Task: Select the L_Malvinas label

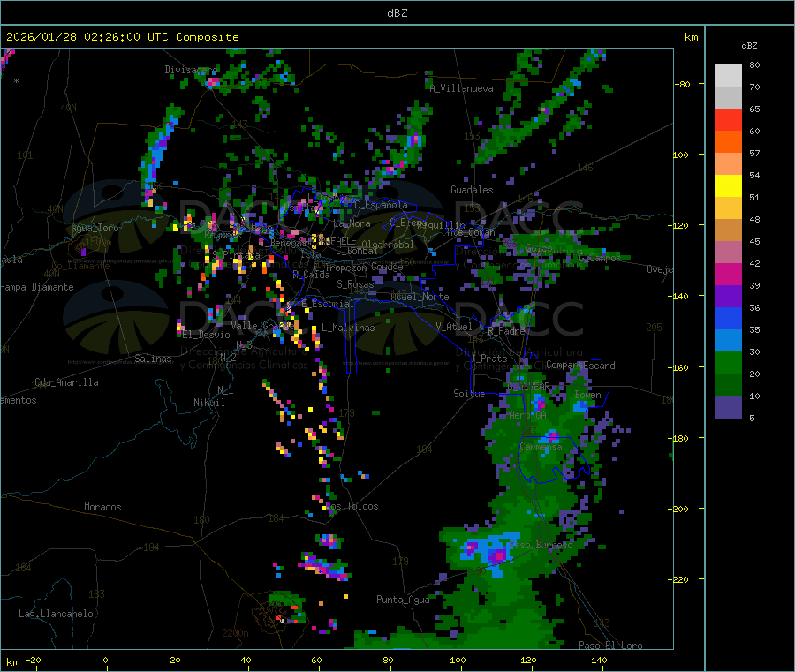Action: 348,328
